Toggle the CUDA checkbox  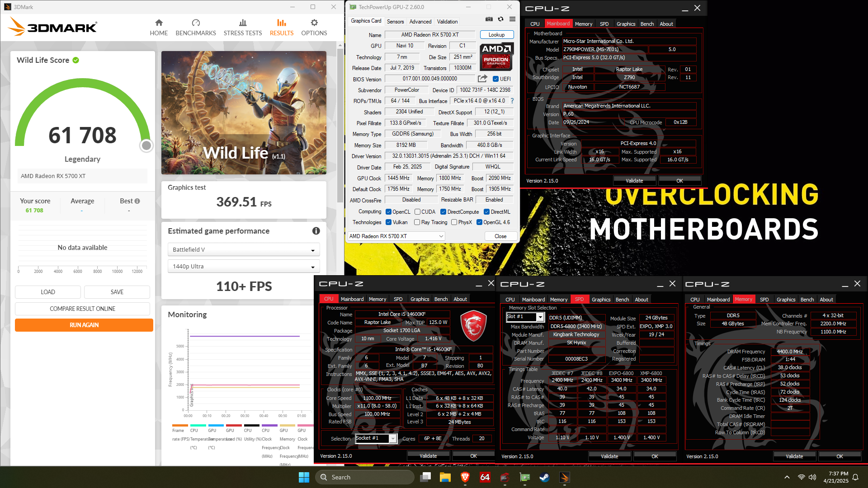[417, 212]
